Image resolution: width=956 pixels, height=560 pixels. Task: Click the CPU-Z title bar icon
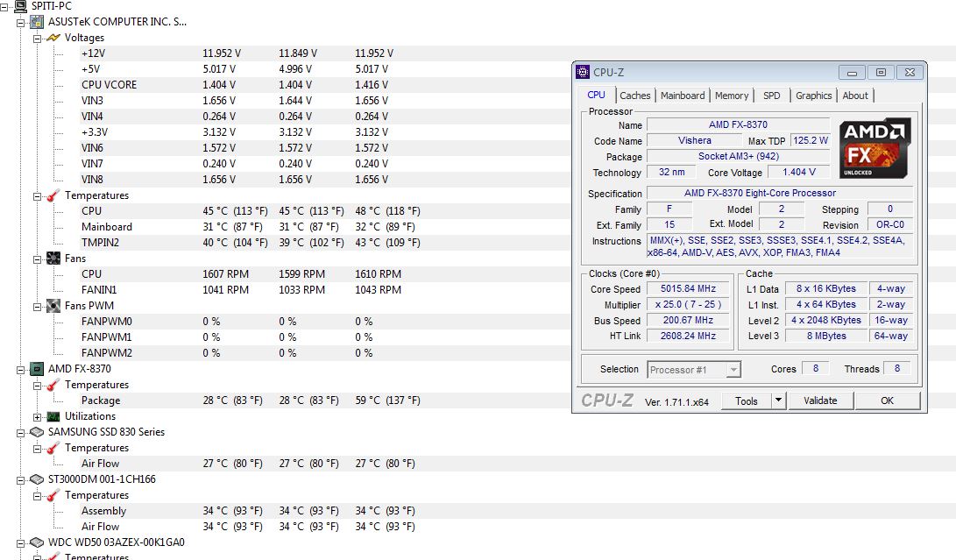click(583, 72)
